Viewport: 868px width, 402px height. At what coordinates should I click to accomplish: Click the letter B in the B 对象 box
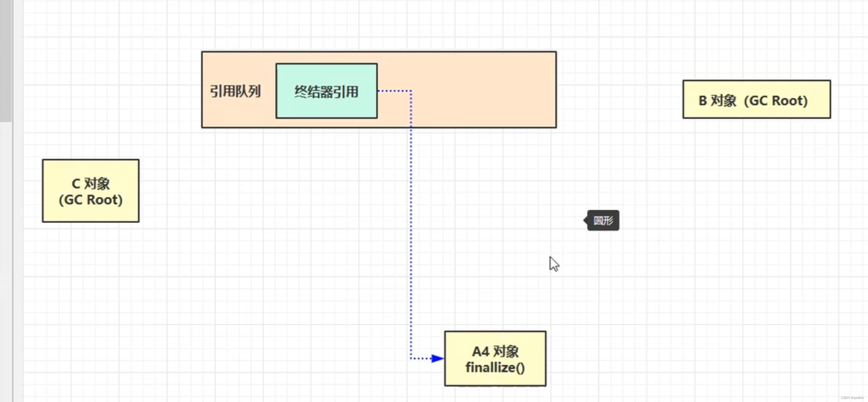click(x=702, y=101)
